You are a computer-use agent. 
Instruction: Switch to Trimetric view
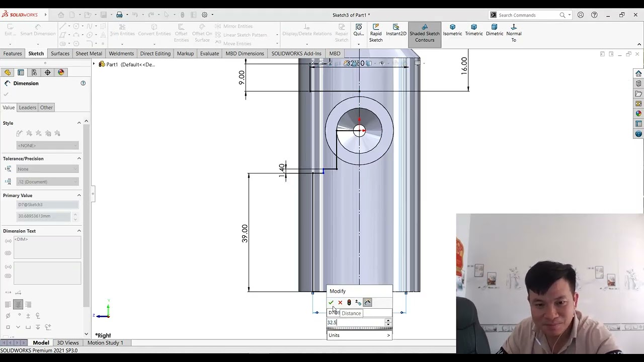[x=474, y=30]
